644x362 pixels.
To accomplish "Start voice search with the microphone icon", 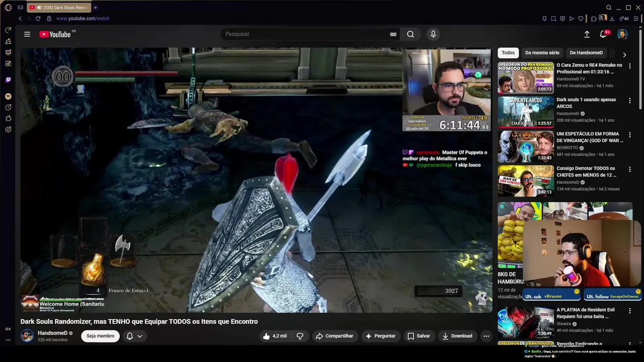I will coord(433,34).
